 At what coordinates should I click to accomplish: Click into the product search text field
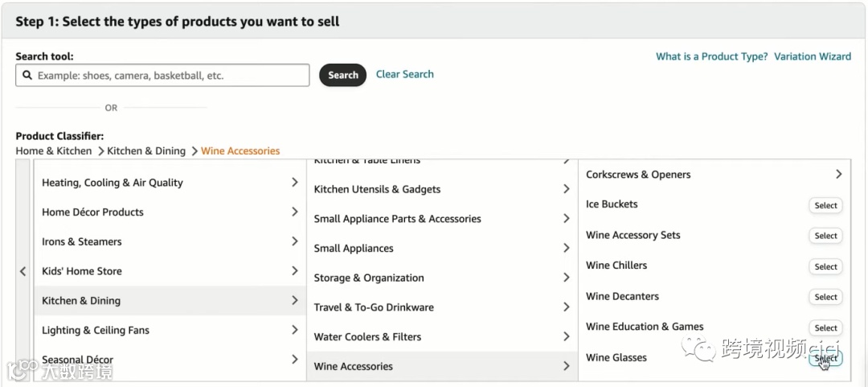point(169,76)
